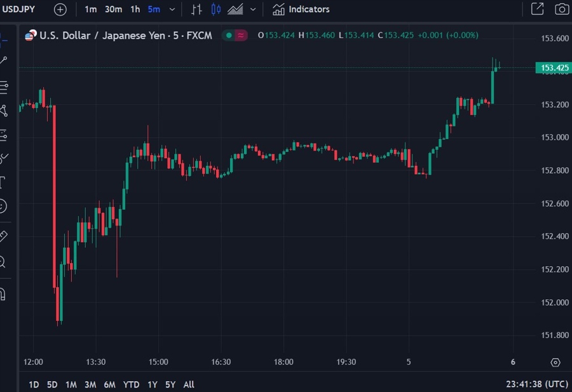Switch to the 30m timeframe

(114, 10)
